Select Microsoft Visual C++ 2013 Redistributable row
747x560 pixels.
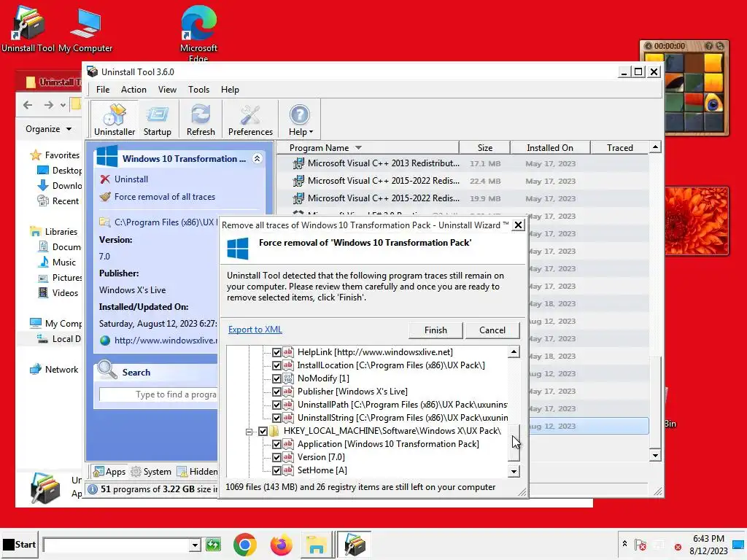462,163
